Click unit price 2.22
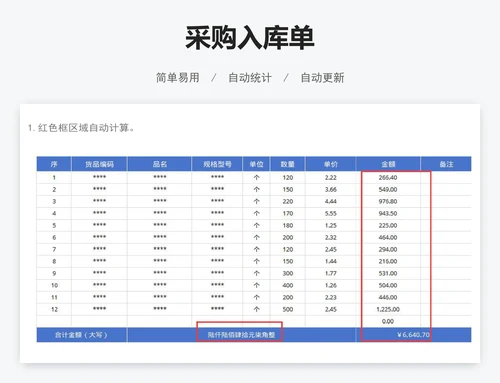 coord(331,177)
